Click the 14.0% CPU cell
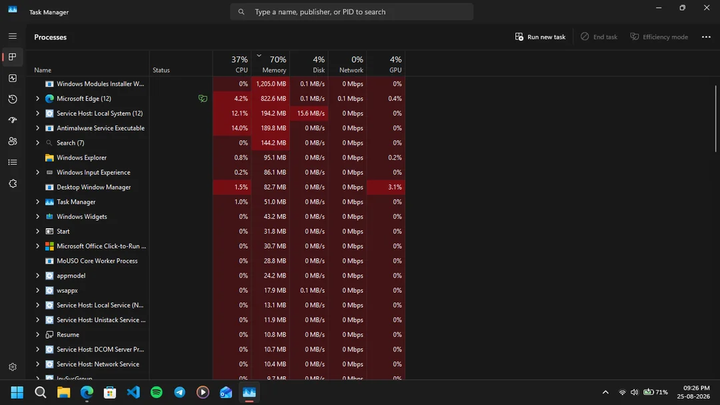The height and width of the screenshot is (405, 720). coord(232,128)
